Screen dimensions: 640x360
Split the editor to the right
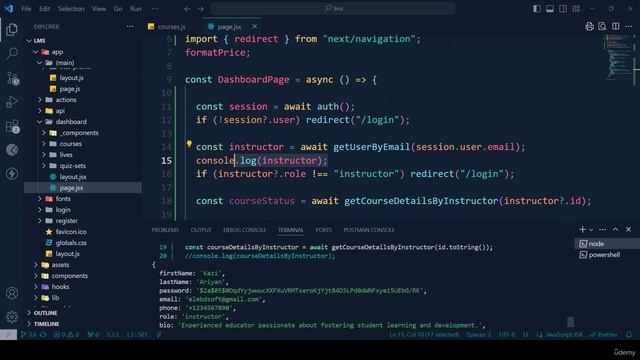(616, 27)
